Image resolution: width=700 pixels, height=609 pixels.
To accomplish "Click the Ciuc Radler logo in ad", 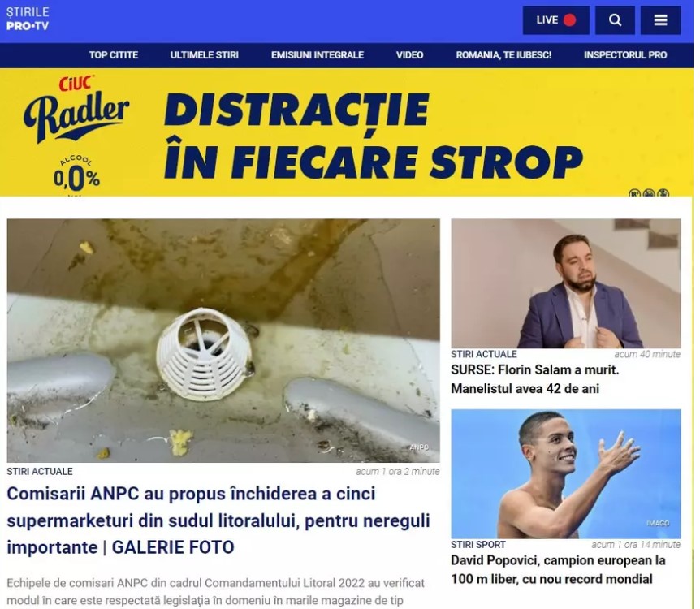I will click(76, 110).
